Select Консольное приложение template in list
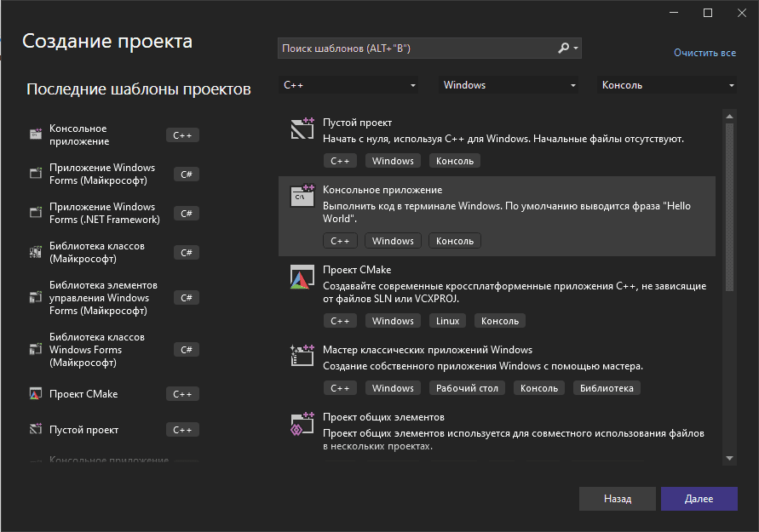Viewport: 759px width, 532px height. pyautogui.click(x=497, y=215)
